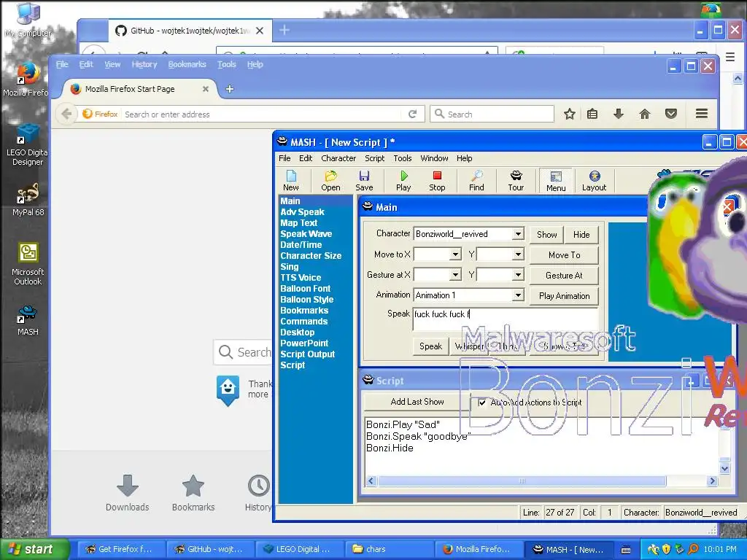Click the Show character button
This screenshot has height=560, width=747.
(x=546, y=234)
